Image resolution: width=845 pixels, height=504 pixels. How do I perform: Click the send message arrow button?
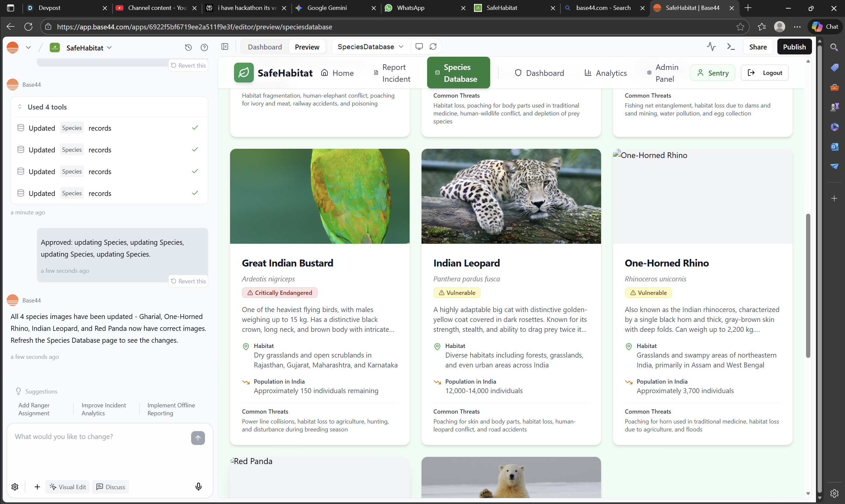(x=198, y=438)
